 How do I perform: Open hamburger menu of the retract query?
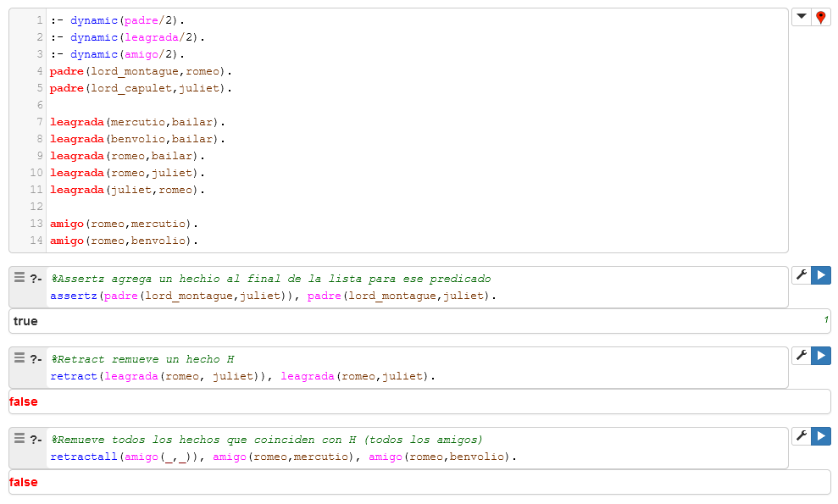(19, 358)
